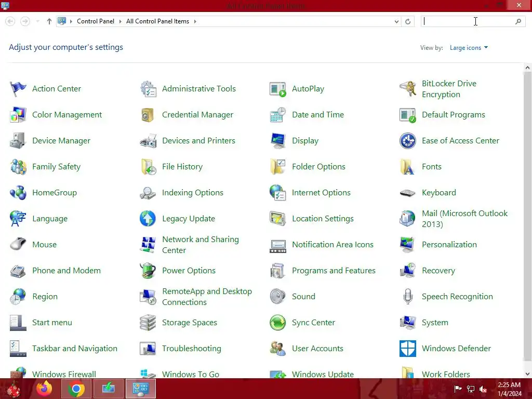This screenshot has height=399, width=532.
Task: Open BitLocker Drive Encryption keys icon
Action: tap(408, 89)
